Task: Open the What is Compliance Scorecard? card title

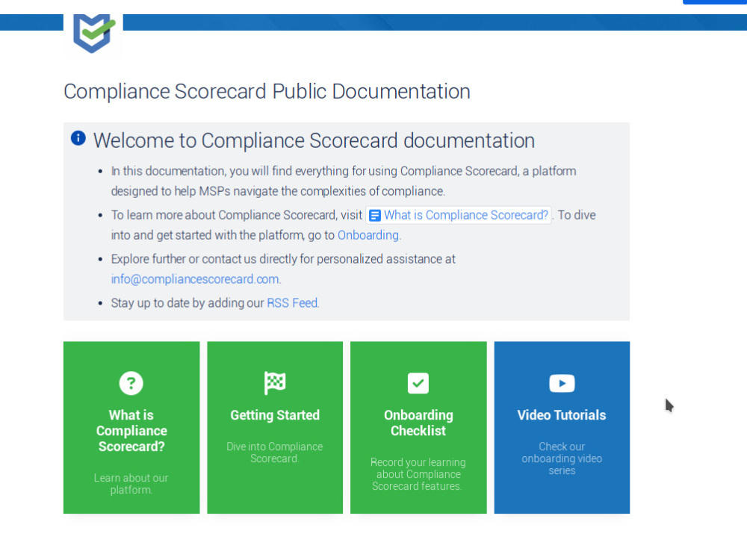Action: pyautogui.click(x=131, y=431)
